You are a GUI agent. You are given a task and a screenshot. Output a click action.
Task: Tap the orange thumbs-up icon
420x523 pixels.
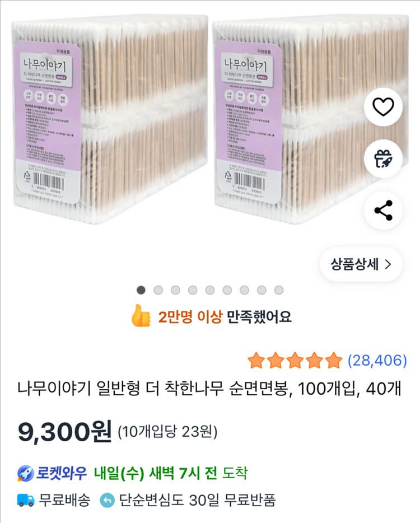(141, 317)
